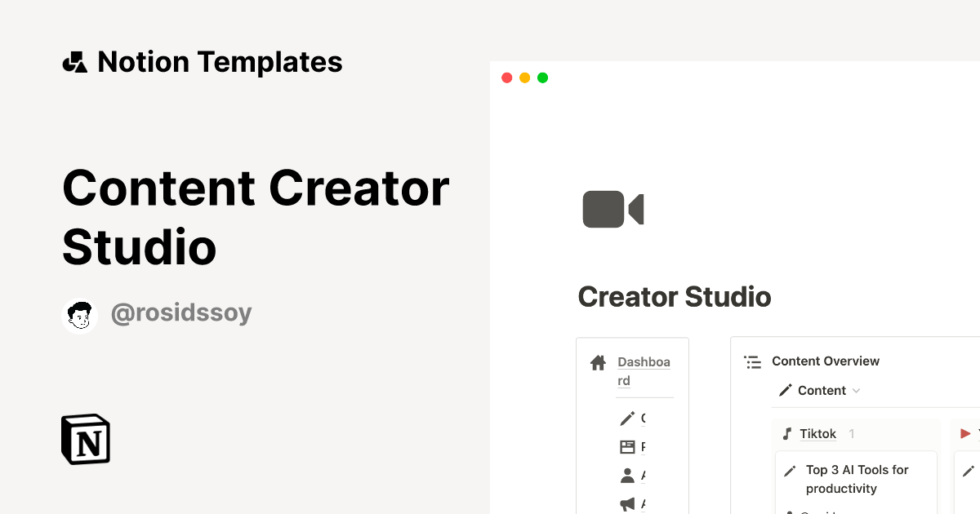980x514 pixels.
Task: Open the Tiktok link
Action: 818,433
